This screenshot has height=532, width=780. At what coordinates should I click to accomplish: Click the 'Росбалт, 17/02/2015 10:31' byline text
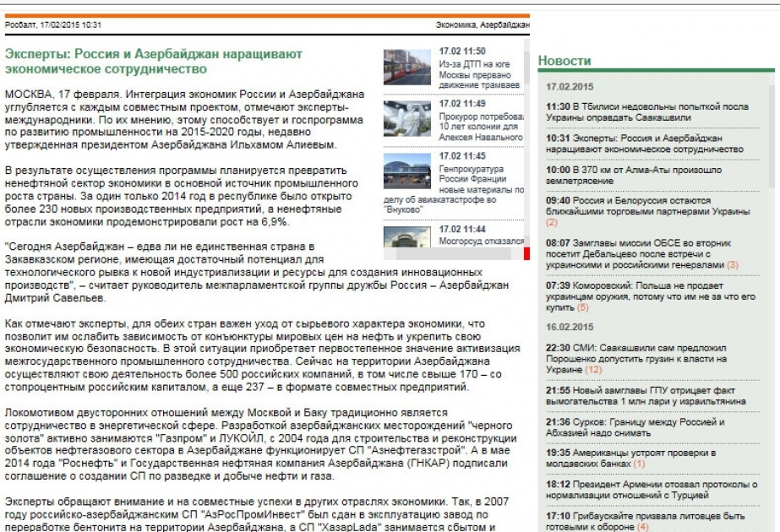pos(53,24)
